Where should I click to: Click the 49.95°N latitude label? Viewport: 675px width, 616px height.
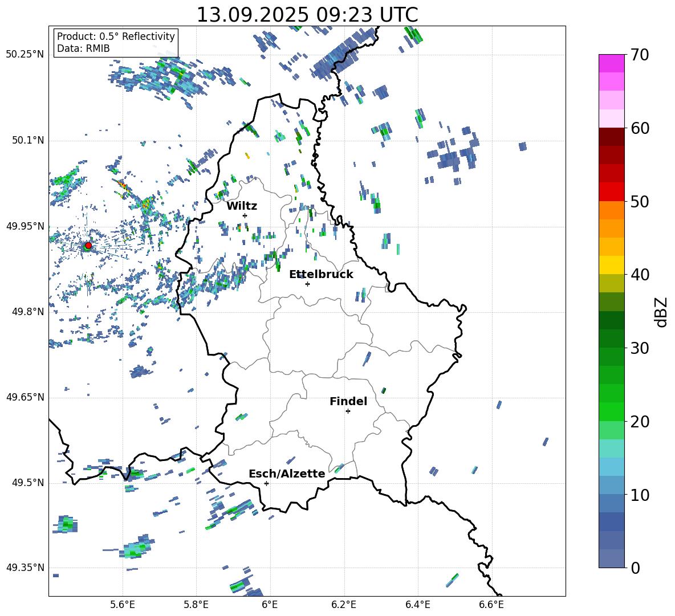click(25, 226)
